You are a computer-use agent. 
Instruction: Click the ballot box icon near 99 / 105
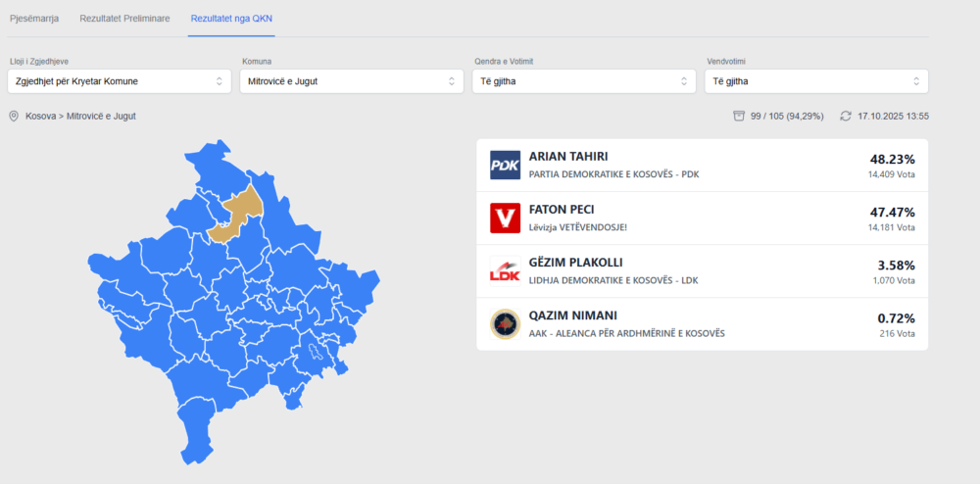[739, 117]
